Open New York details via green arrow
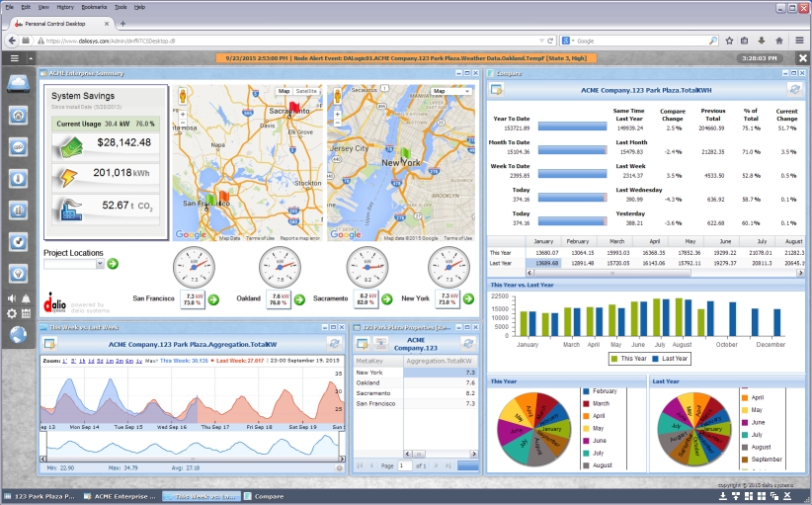 coord(468,298)
